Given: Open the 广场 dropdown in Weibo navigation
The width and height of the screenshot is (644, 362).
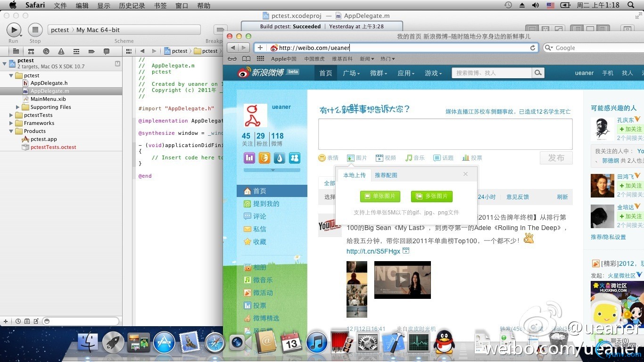Looking at the screenshot, I should pyautogui.click(x=351, y=73).
